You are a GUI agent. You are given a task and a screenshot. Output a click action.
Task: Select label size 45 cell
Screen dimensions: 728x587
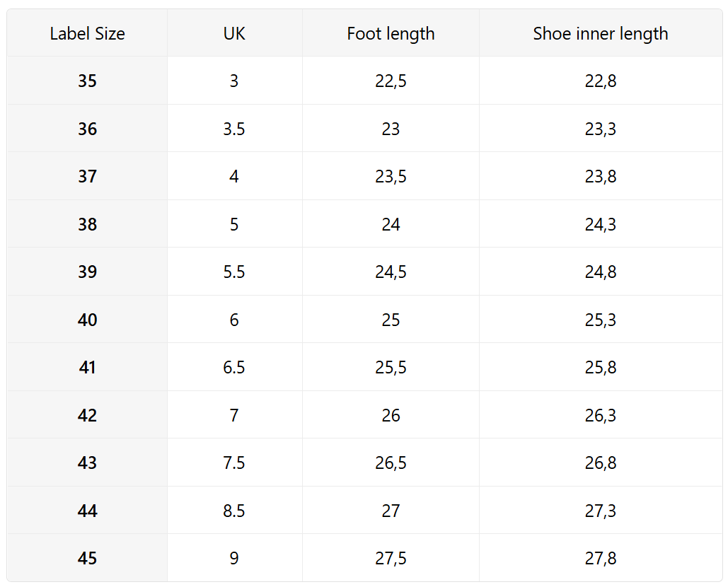pos(87,559)
